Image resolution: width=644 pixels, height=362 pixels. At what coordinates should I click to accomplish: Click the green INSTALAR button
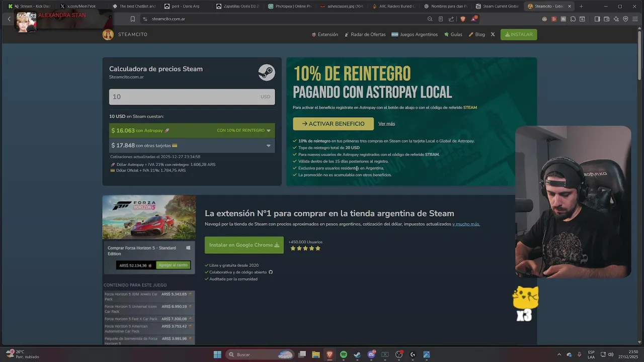click(519, 35)
